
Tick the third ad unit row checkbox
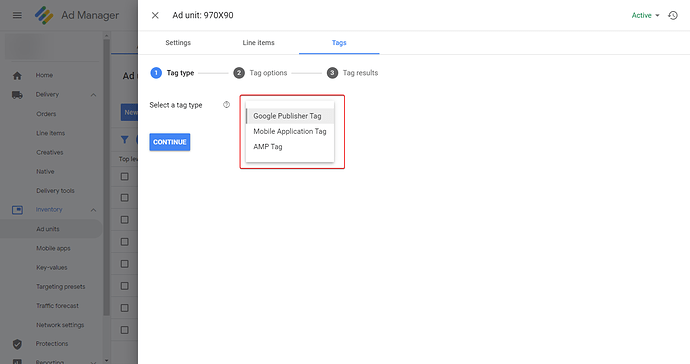[125, 220]
